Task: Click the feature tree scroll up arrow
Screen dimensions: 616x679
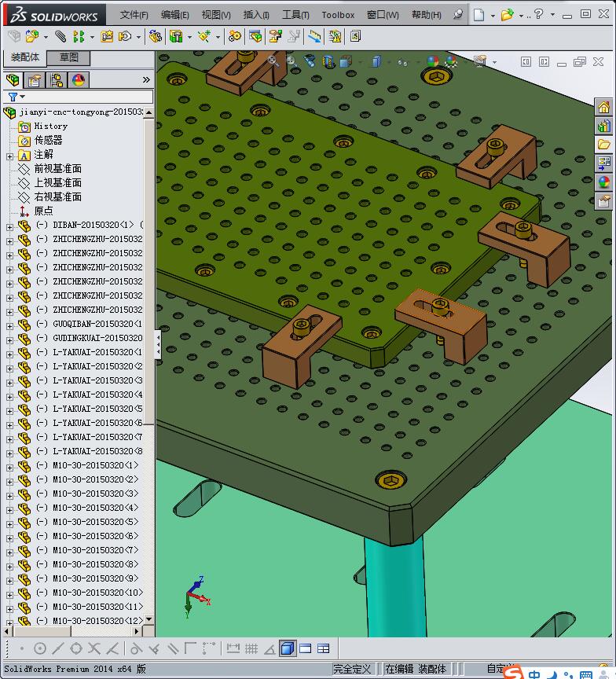Action: [149, 112]
